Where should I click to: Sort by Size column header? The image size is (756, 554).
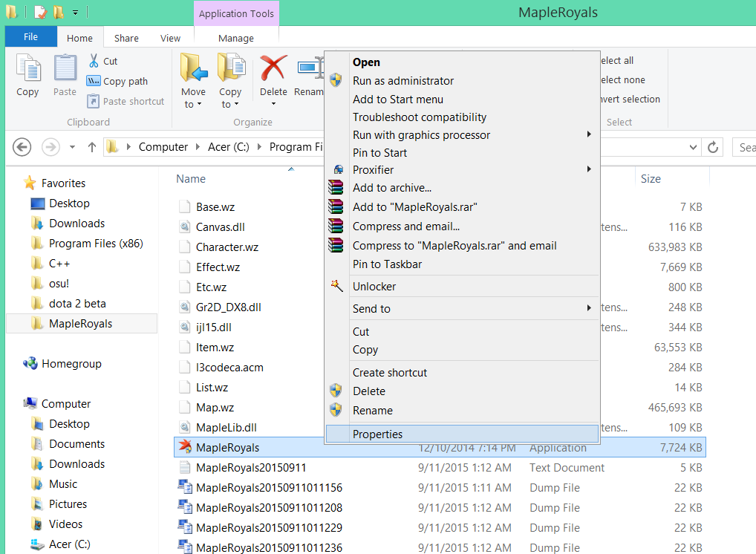point(651,179)
